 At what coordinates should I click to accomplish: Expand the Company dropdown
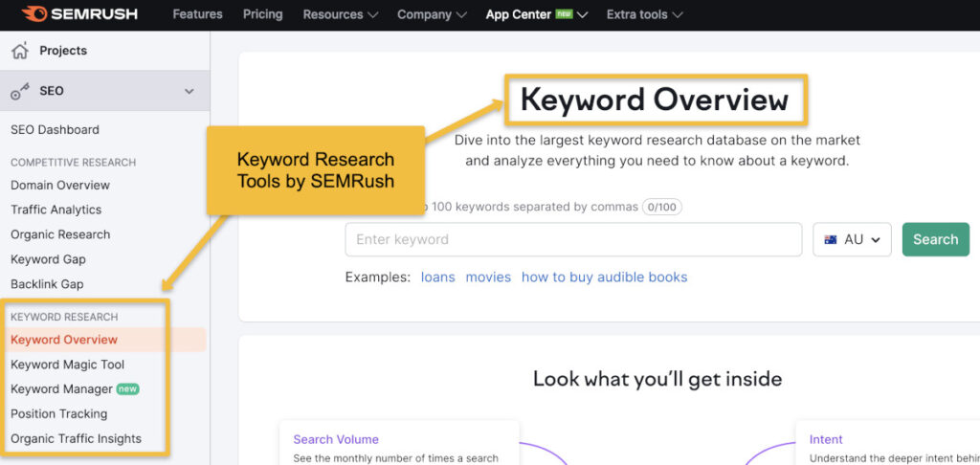pyautogui.click(x=432, y=14)
